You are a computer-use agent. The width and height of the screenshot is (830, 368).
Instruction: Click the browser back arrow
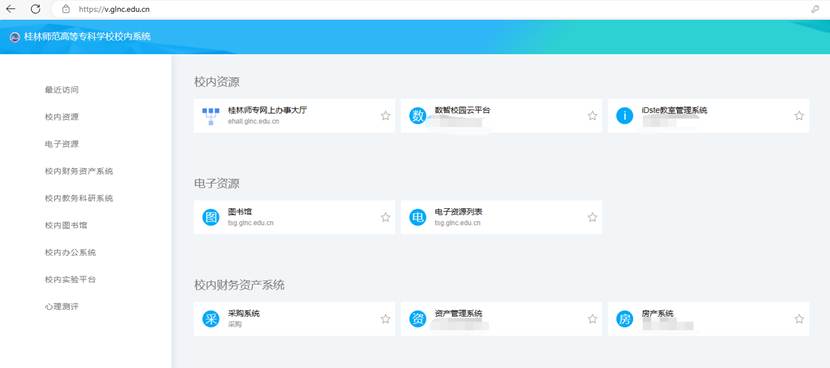pos(11,9)
